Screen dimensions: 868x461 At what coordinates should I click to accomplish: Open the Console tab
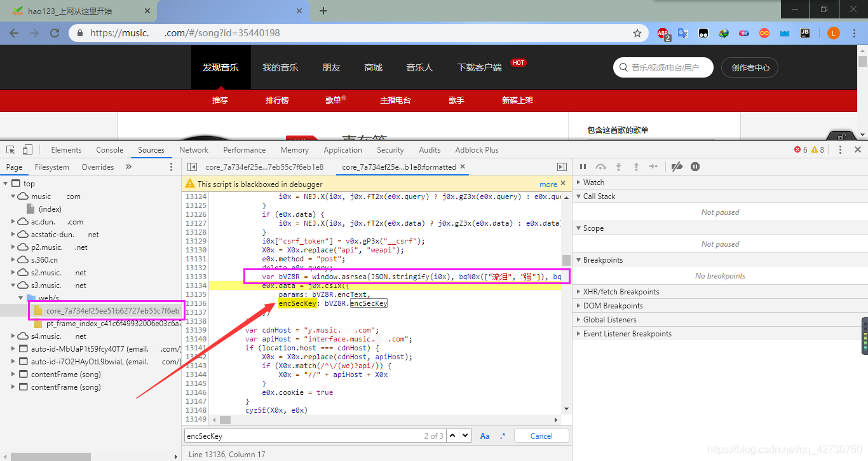tap(109, 150)
